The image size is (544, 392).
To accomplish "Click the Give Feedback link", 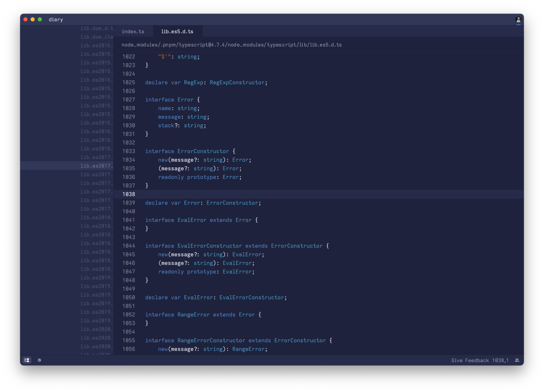I will tap(470, 360).
